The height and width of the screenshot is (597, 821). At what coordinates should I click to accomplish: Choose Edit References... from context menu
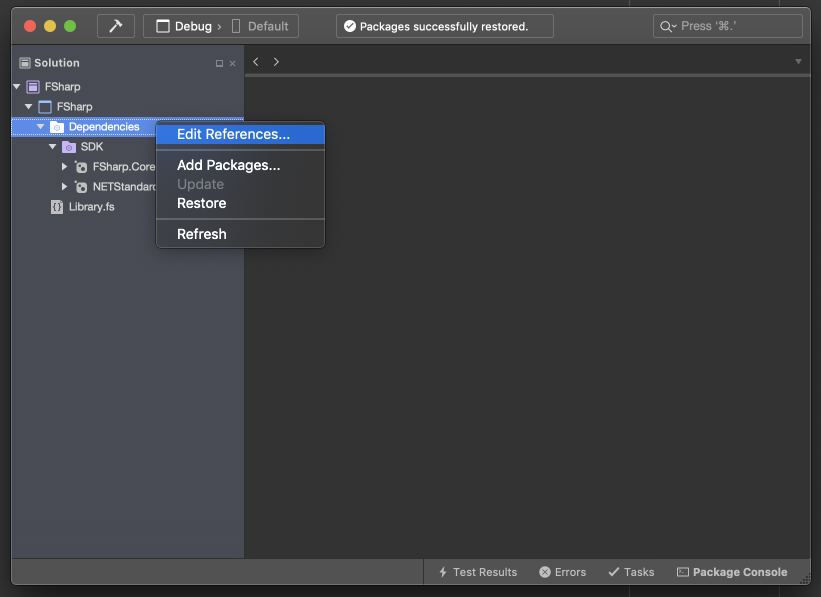click(x=240, y=134)
